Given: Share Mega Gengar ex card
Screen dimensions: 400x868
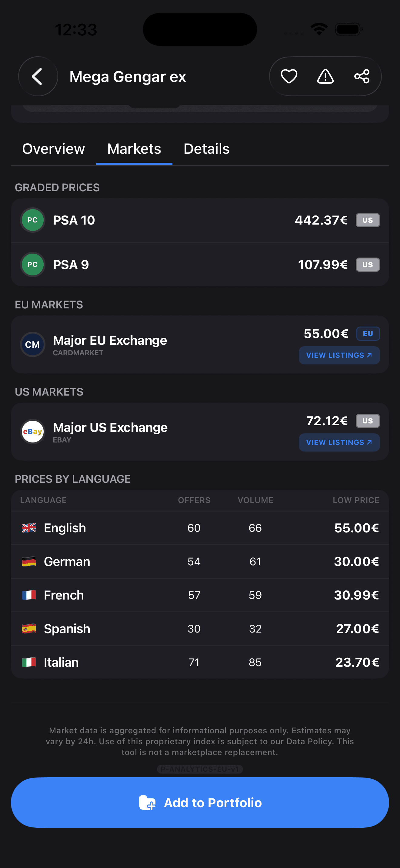Looking at the screenshot, I should pos(362,77).
